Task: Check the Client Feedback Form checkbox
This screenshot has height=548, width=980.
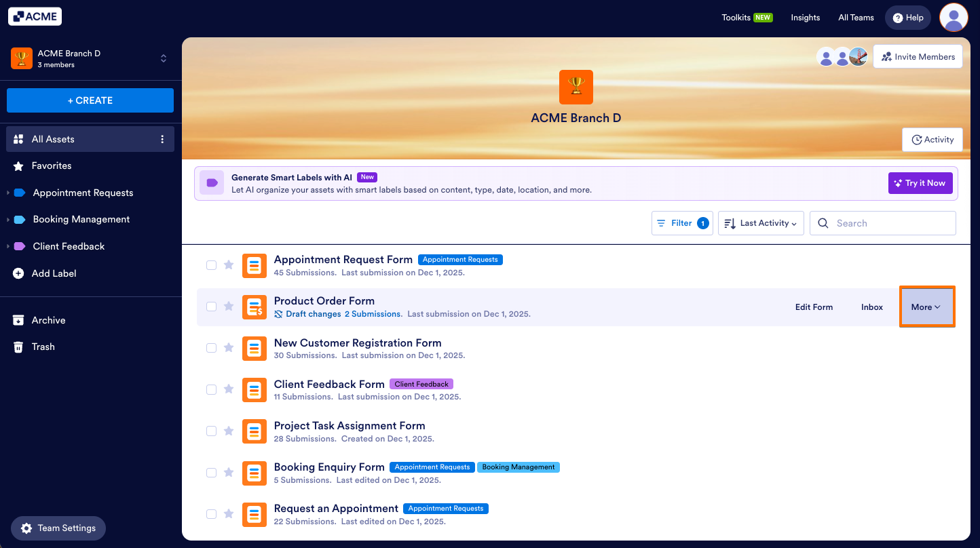Action: (211, 389)
